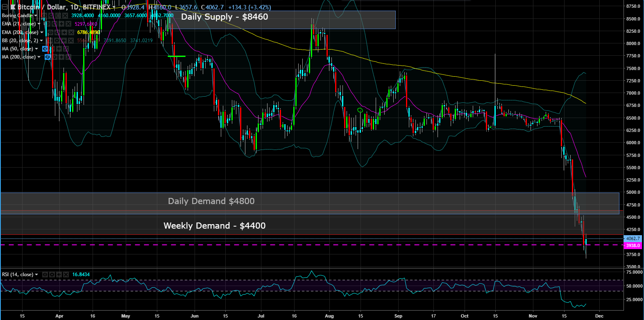Remove MA (50, close) with X icon

tap(66, 49)
